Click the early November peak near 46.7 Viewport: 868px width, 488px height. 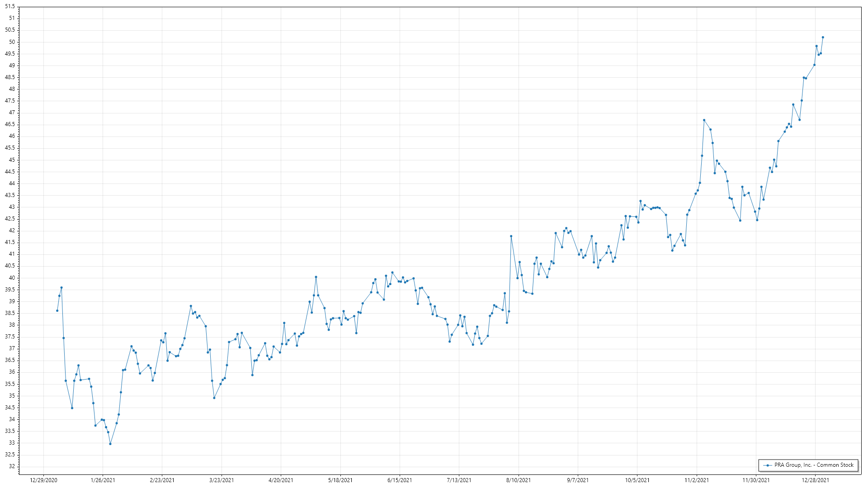[704, 120]
